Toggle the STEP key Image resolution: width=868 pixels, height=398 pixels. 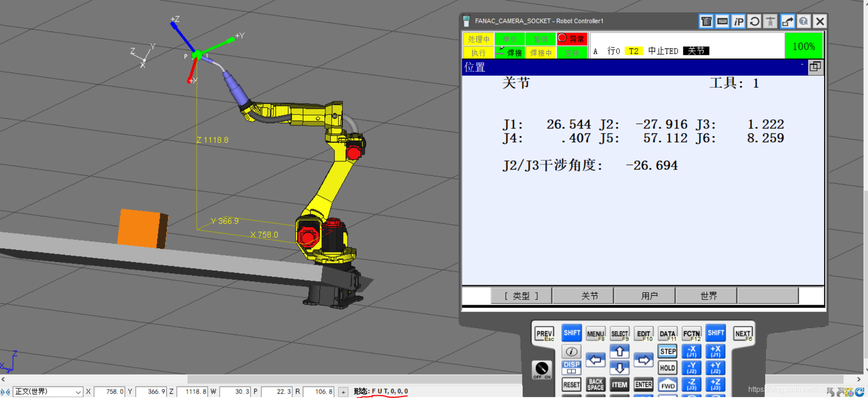pos(667,351)
